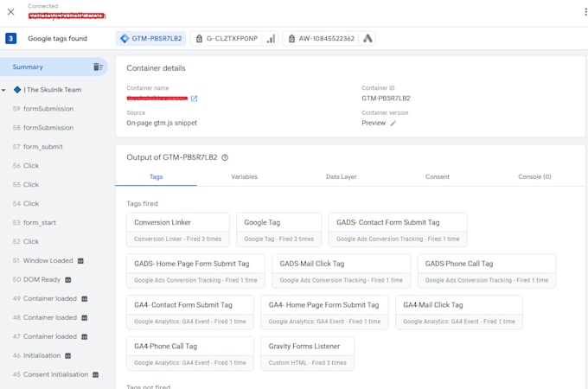The width and height of the screenshot is (588, 389).
Task: Close the Tag Assistant debug session
Action: coord(11,11)
